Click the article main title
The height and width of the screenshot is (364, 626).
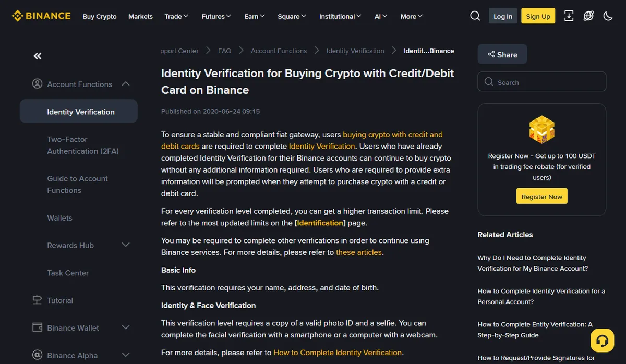pos(308,81)
